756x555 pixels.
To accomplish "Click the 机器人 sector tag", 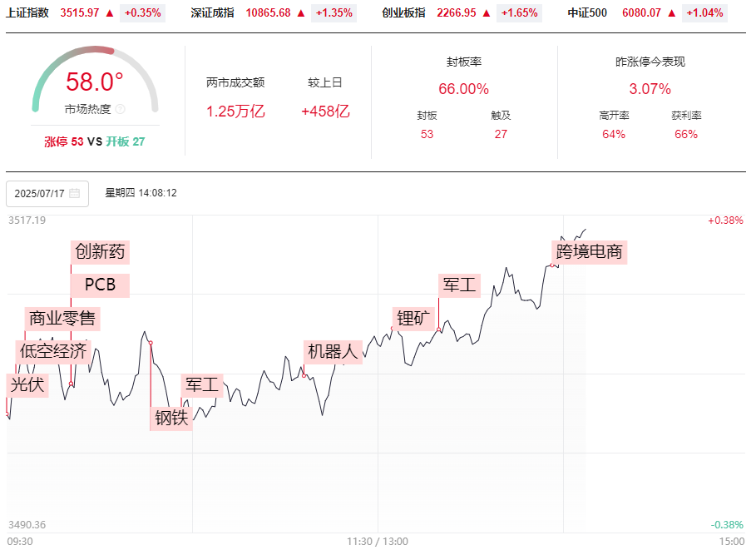I will (334, 351).
